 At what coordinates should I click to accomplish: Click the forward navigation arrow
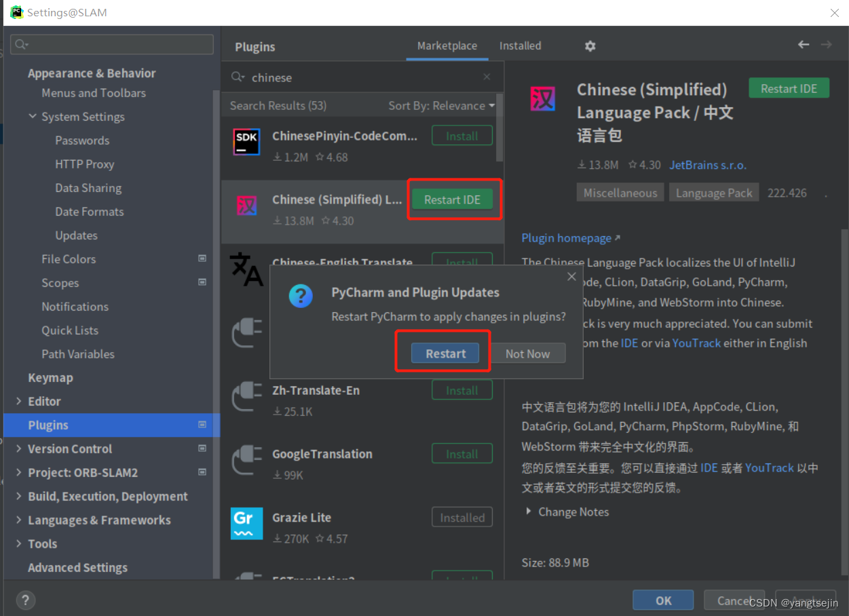coord(826,45)
